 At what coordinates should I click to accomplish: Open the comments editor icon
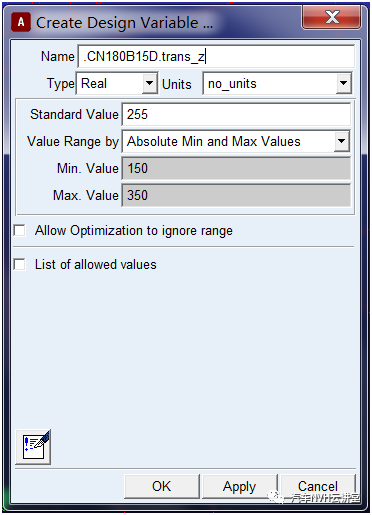[33, 447]
